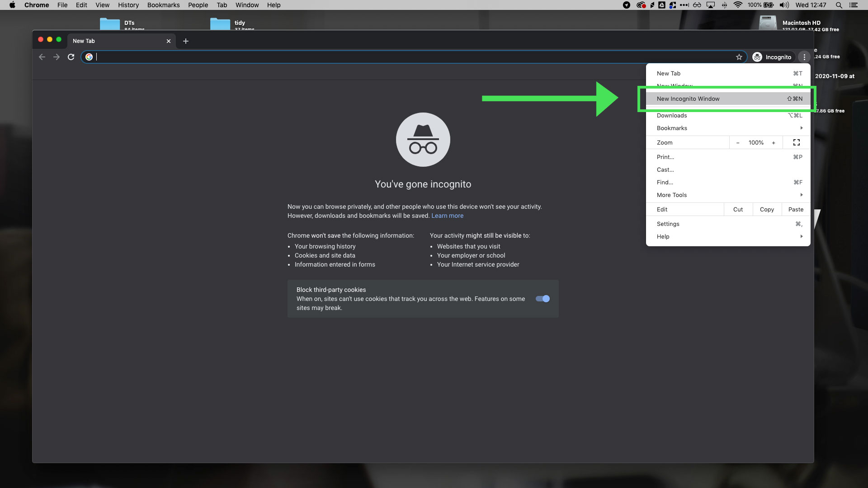Click the Wed 12:47 clock
Image resolution: width=868 pixels, height=488 pixels.
811,5
